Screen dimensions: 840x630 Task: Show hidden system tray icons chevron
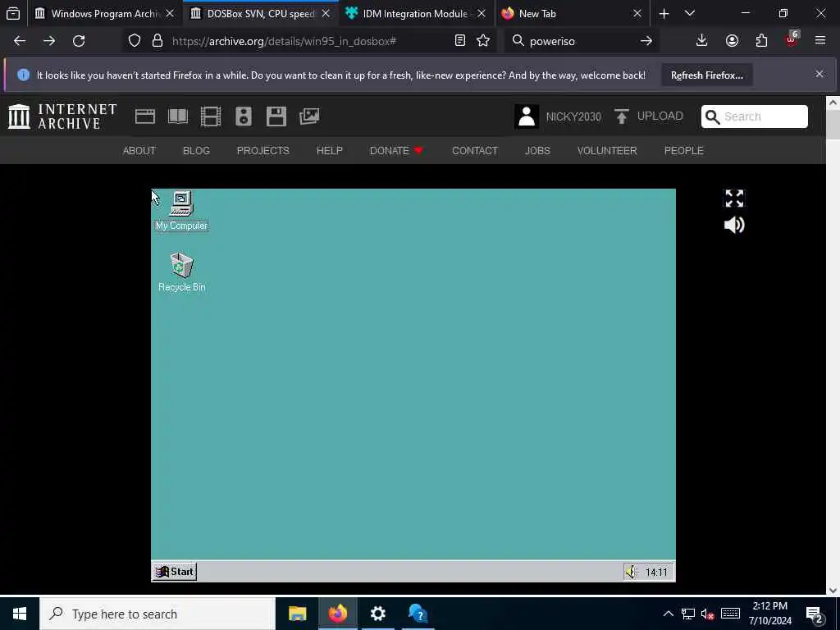tap(668, 614)
